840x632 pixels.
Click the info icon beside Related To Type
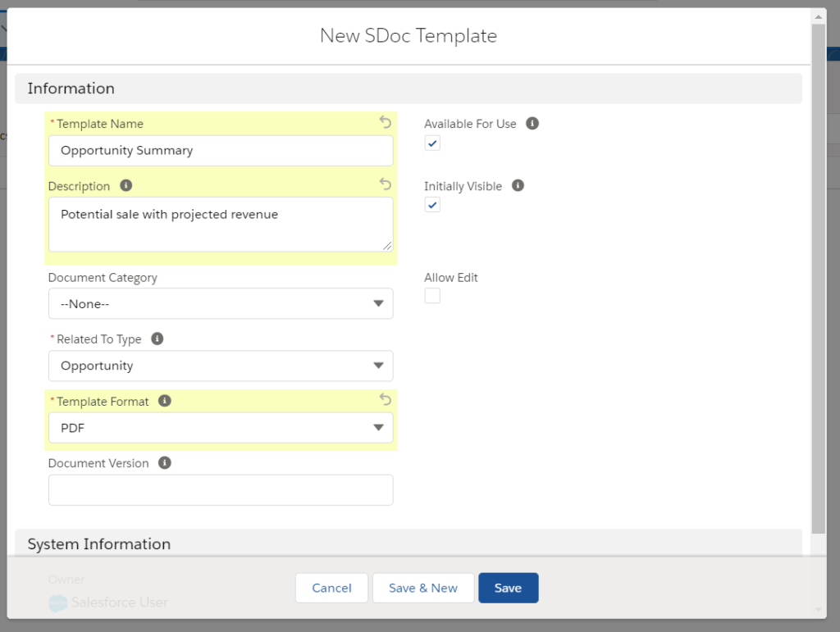point(157,339)
